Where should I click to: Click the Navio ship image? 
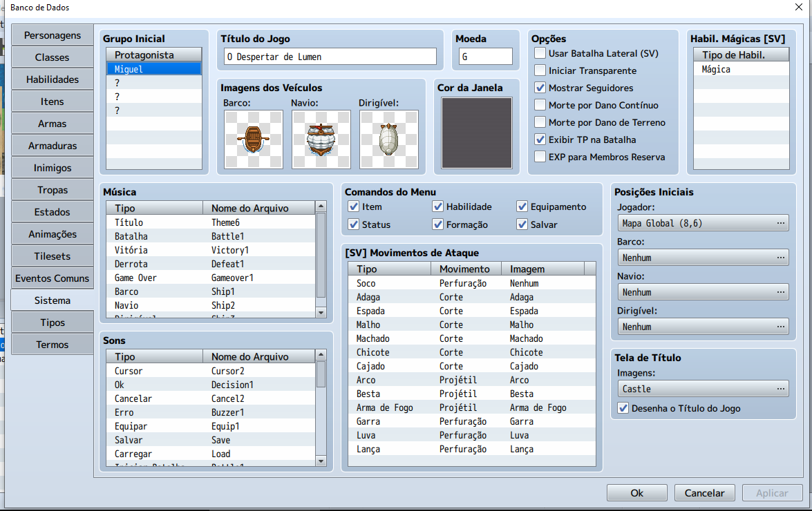[321, 139]
